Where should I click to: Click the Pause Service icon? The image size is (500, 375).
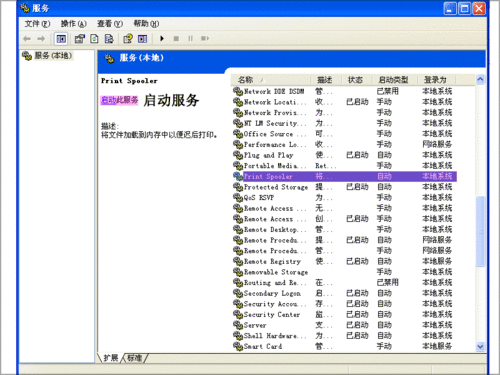190,39
